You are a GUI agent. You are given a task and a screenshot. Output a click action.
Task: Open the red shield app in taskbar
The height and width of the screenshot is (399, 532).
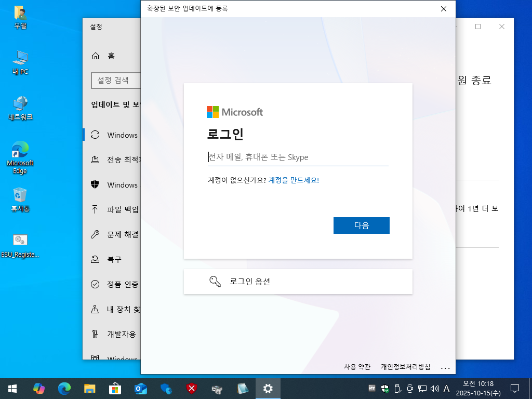tap(192, 389)
